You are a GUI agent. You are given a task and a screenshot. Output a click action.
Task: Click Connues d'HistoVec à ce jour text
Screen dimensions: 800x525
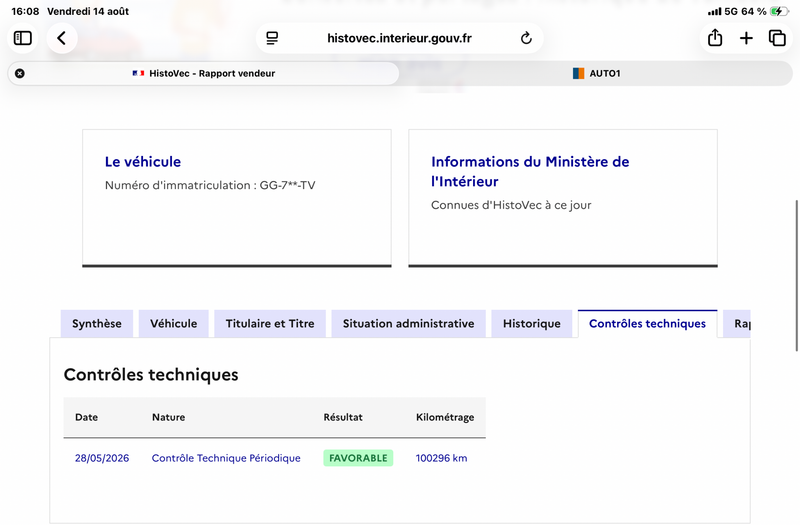(x=511, y=205)
